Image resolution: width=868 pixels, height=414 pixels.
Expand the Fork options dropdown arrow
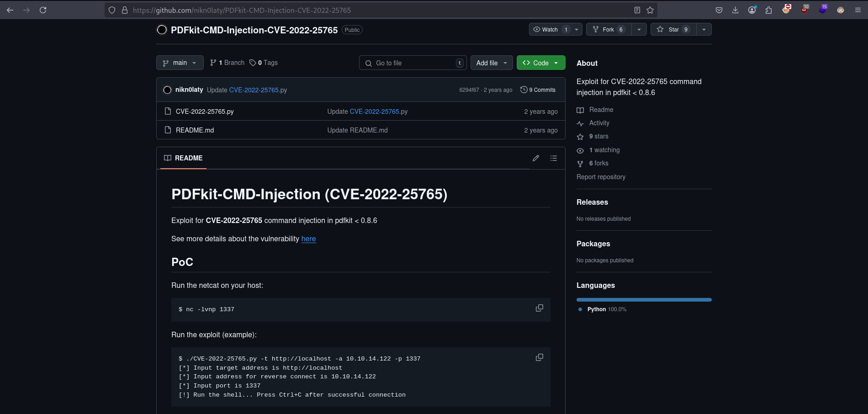(x=639, y=30)
